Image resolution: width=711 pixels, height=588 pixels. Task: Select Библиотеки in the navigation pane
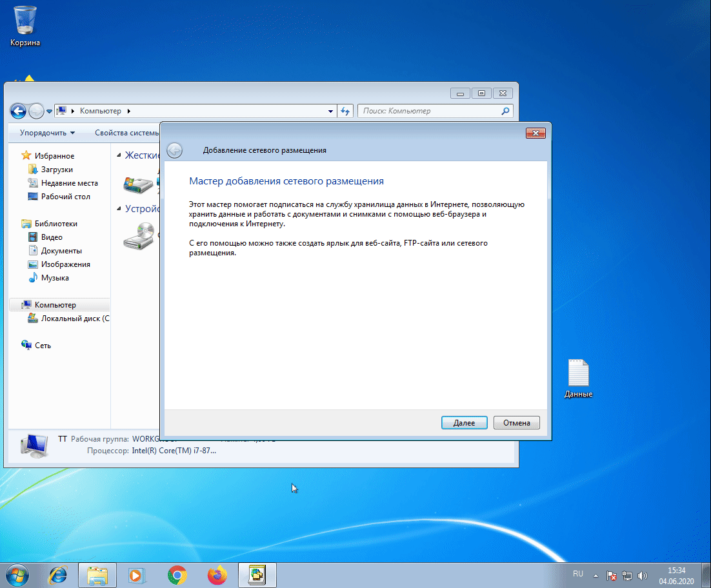tap(55, 224)
